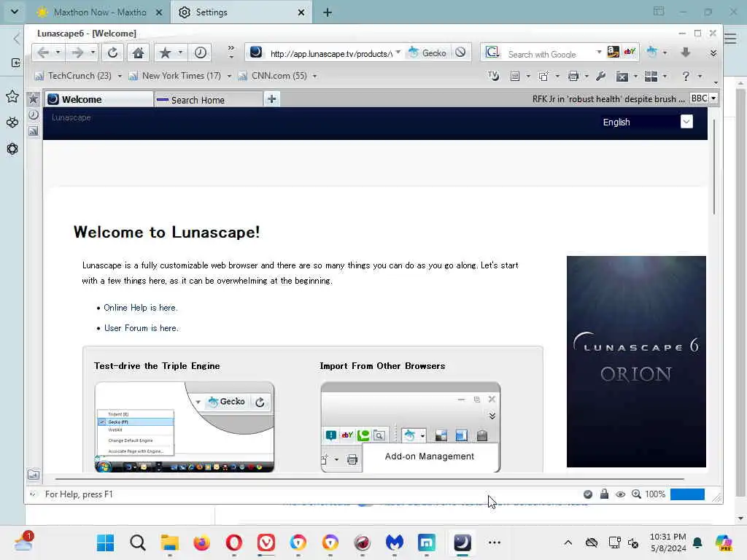Open the Lunascape home page button
This screenshot has height=560, width=747.
[x=138, y=52]
